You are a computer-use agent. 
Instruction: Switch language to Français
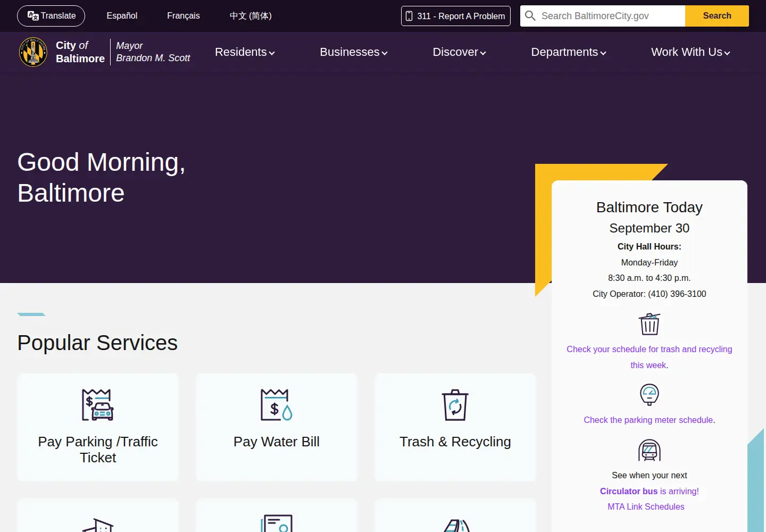[x=184, y=16]
